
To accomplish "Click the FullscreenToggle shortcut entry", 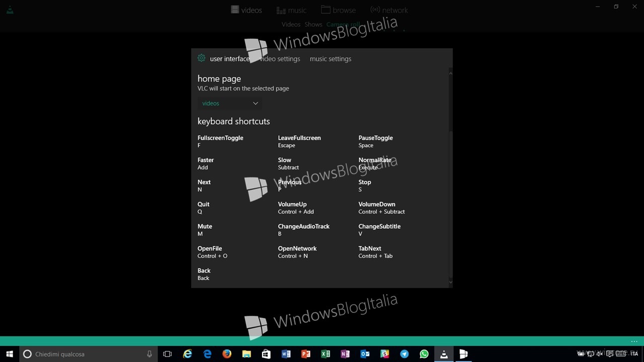I will tap(220, 141).
